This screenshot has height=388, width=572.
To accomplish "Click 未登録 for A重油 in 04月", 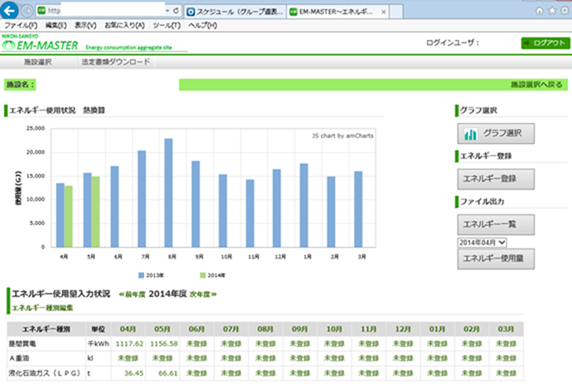I will (128, 358).
